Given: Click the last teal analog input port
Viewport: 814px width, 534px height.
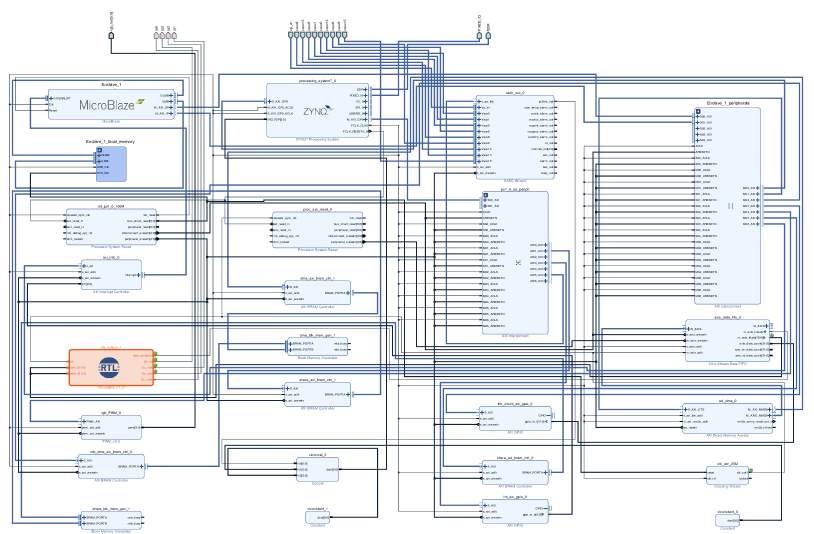Looking at the screenshot, I should point(345,35).
